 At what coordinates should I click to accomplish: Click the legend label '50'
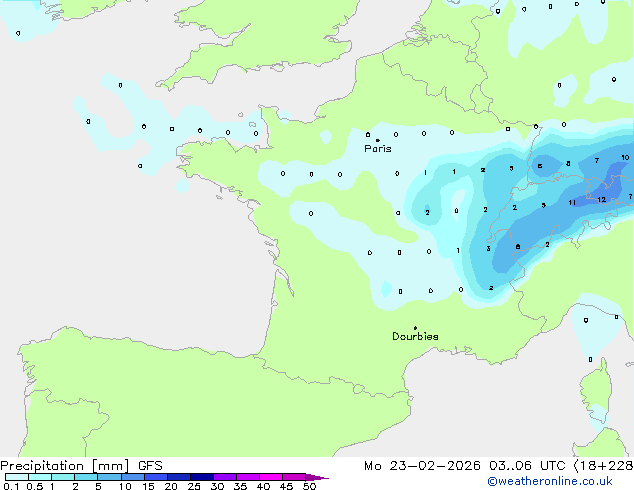click(x=310, y=486)
